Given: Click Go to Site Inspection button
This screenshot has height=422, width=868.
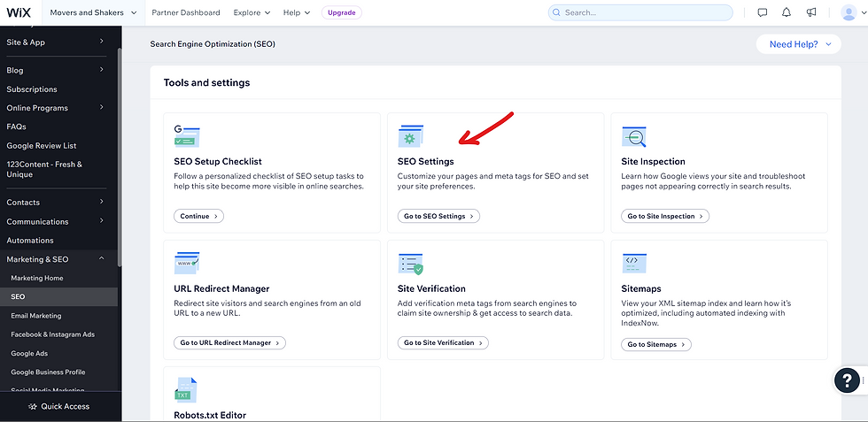Looking at the screenshot, I should [x=665, y=216].
